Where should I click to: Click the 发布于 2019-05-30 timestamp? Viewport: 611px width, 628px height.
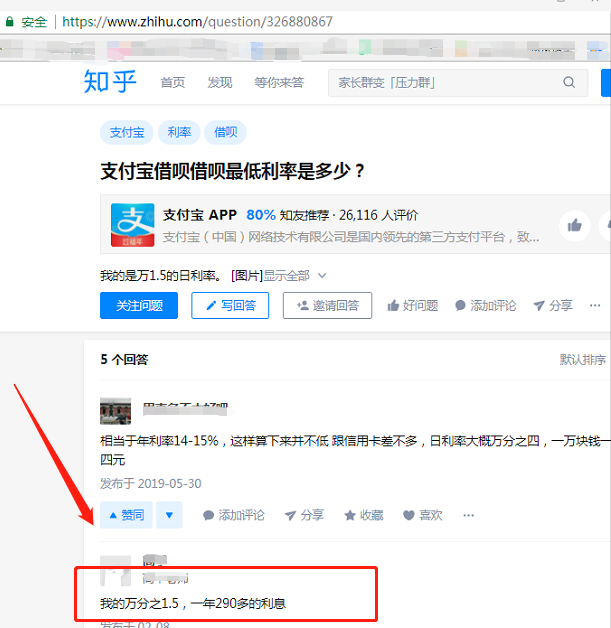coord(151,483)
